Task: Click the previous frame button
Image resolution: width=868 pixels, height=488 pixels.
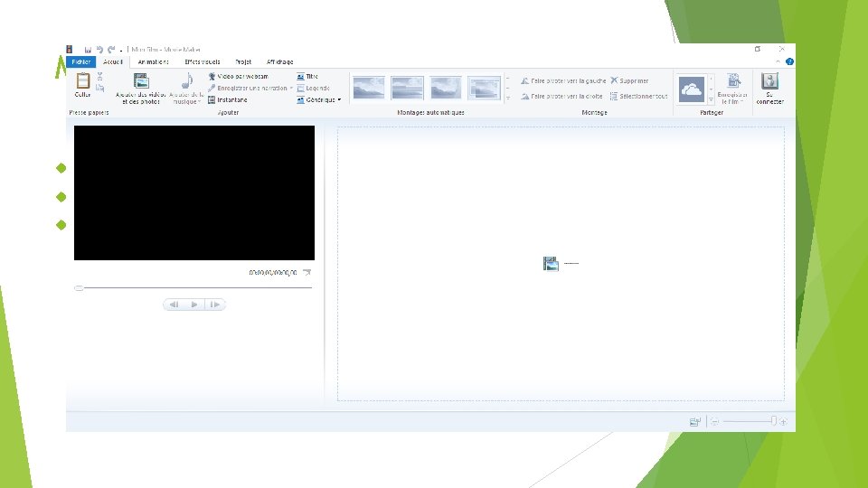Action: click(x=174, y=305)
